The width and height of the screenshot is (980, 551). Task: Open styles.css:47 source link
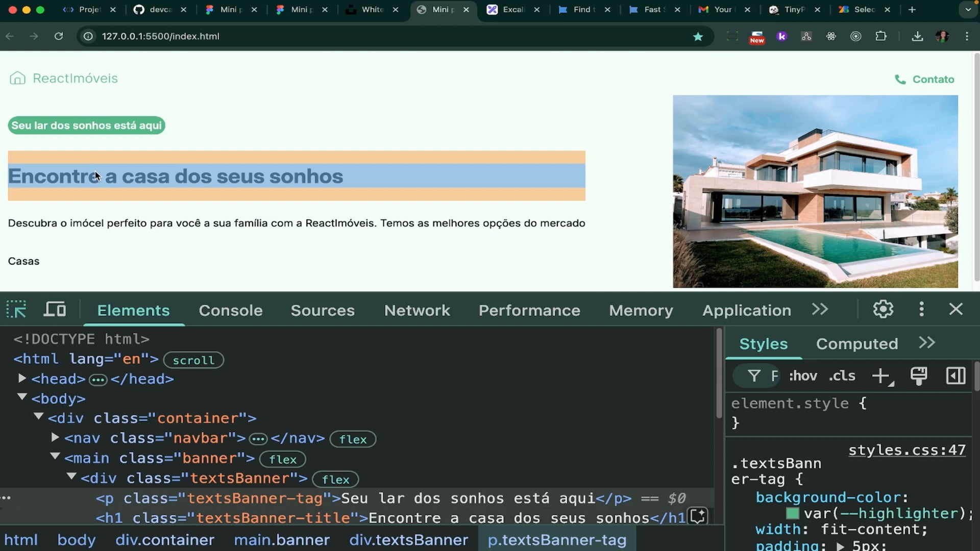click(906, 450)
